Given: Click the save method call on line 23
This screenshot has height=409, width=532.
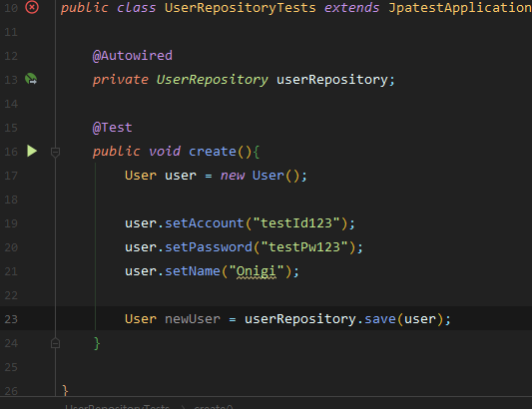Looking at the screenshot, I should click(x=380, y=319).
